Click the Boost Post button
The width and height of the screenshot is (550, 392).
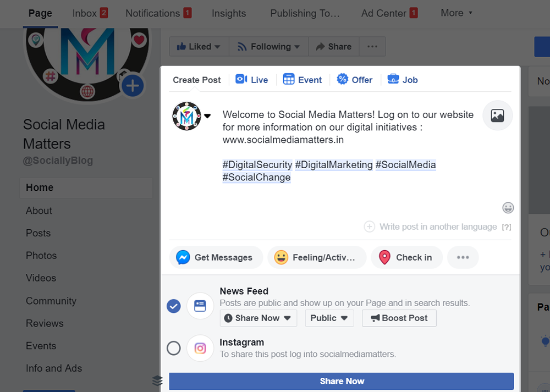(x=399, y=318)
